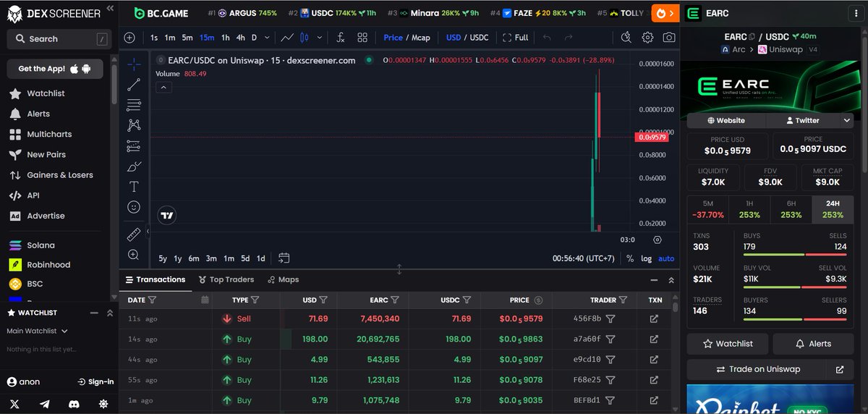Select the Text annotation tool

click(134, 187)
